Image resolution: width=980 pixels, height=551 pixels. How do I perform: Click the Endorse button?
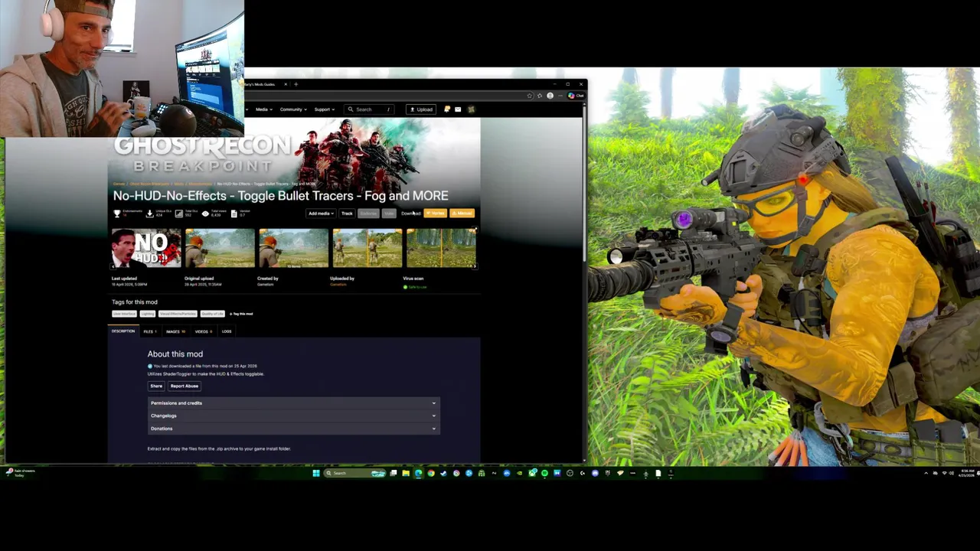tap(368, 214)
